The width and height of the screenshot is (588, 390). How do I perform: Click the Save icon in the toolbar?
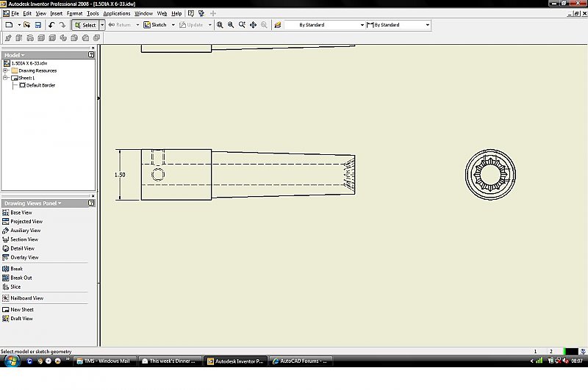38,25
